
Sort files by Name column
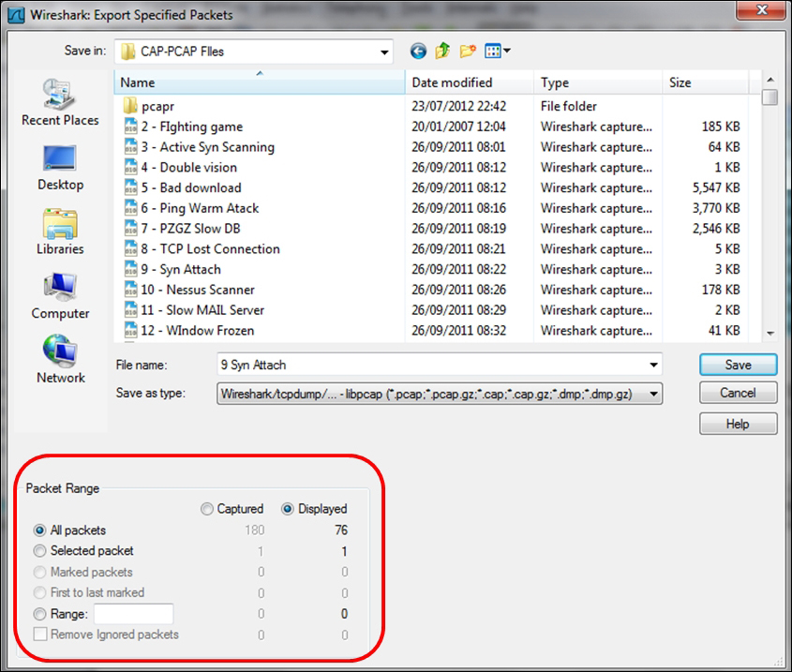coord(260,82)
